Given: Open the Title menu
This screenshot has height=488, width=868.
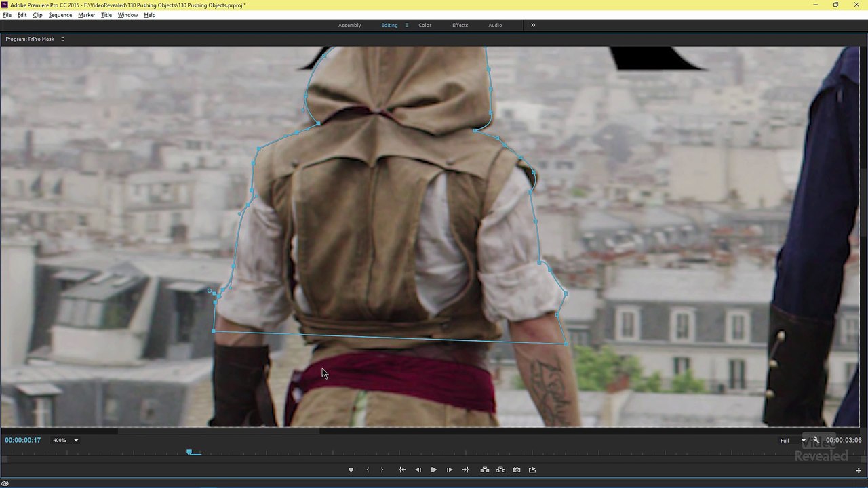Looking at the screenshot, I should 106,15.
